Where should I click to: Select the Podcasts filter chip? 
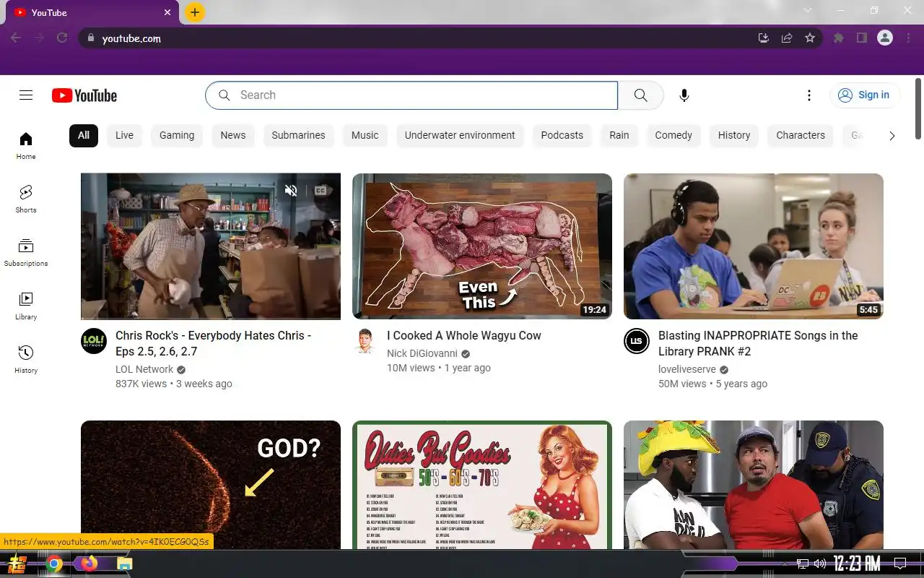562,135
